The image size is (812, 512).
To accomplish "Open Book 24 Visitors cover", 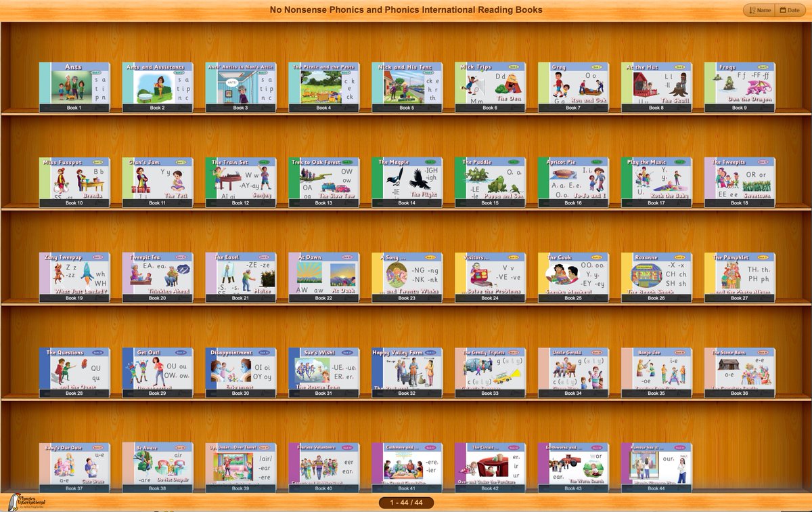I will click(491, 278).
